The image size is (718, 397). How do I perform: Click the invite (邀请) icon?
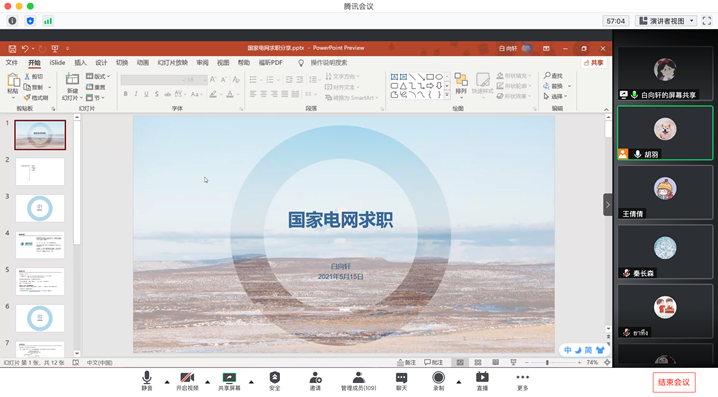315,378
